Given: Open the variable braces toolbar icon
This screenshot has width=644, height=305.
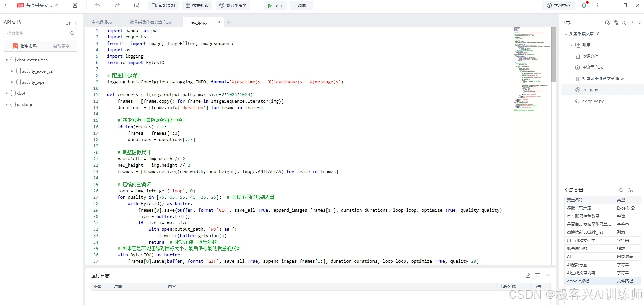Looking at the screenshot, I should [x=136, y=5].
